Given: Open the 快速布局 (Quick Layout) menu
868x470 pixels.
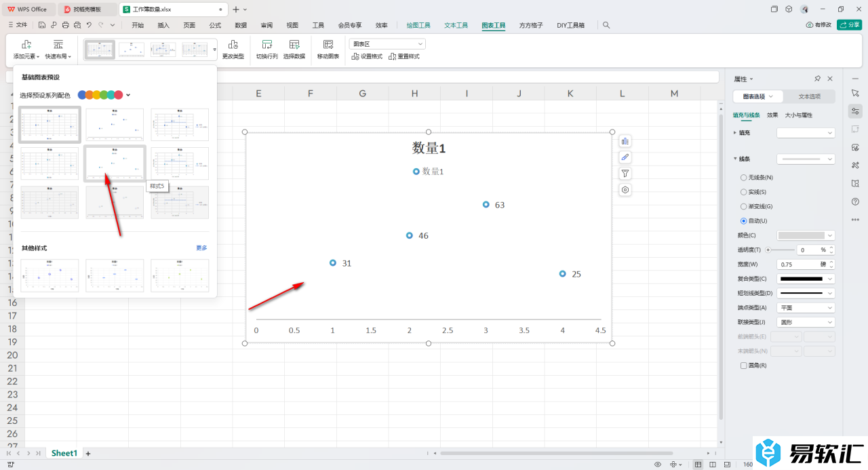Looking at the screenshot, I should coord(58,50).
